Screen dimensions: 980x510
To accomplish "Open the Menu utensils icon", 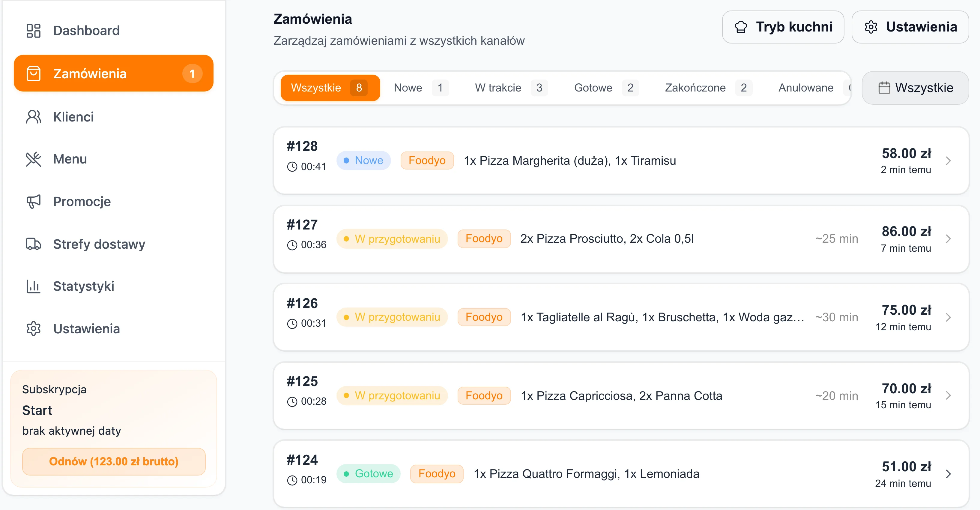I will coord(34,159).
